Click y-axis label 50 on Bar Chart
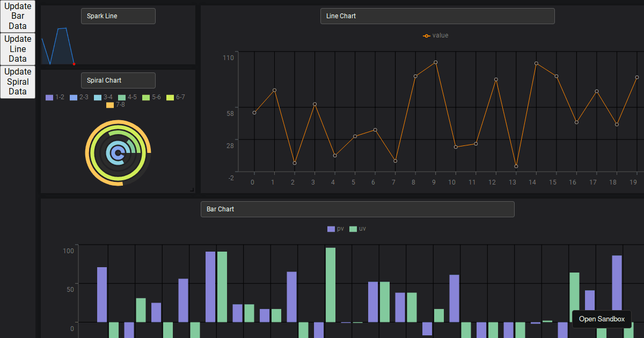Screen dimensions: 644x338 click(x=70, y=289)
